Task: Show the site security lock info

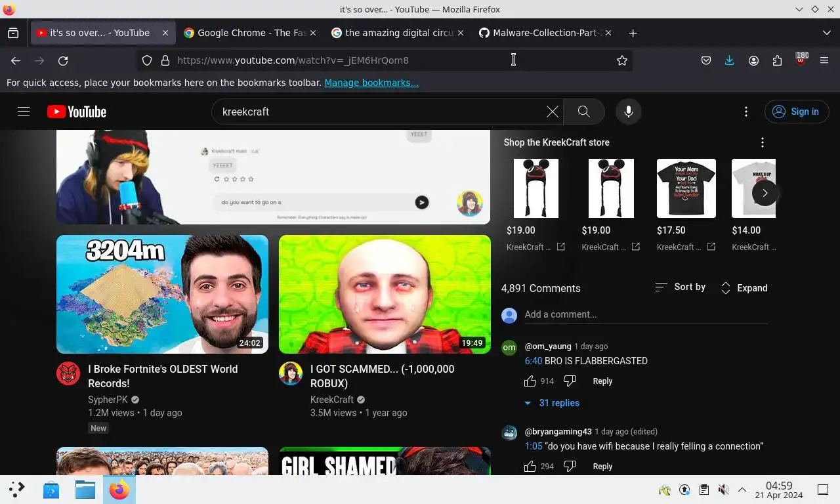Action: coord(165,60)
